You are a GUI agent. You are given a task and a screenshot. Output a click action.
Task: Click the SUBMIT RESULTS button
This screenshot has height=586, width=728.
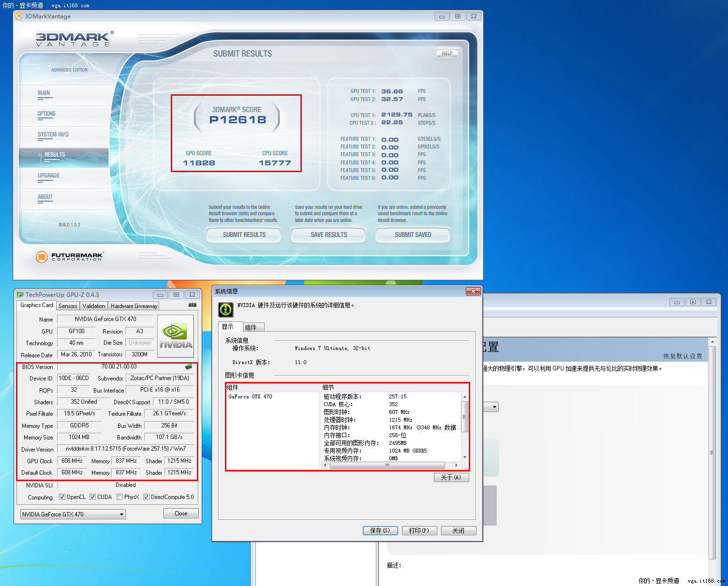[x=244, y=234]
